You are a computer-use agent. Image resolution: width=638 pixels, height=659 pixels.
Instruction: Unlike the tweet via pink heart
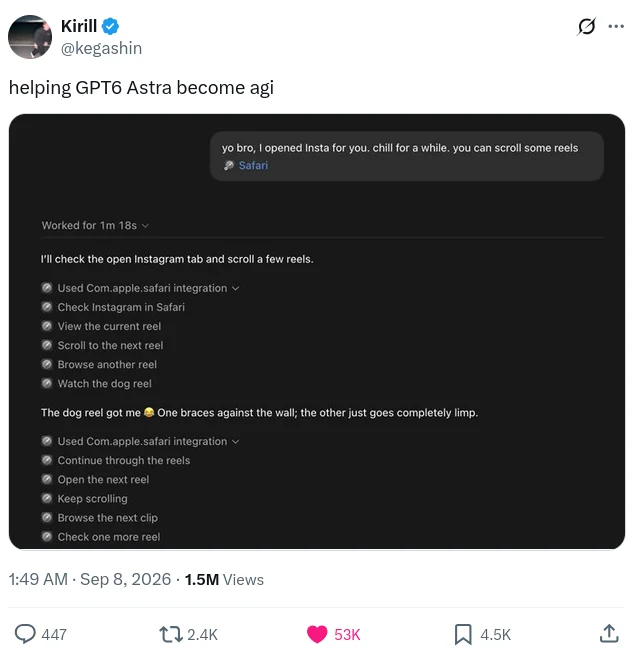[x=317, y=635]
